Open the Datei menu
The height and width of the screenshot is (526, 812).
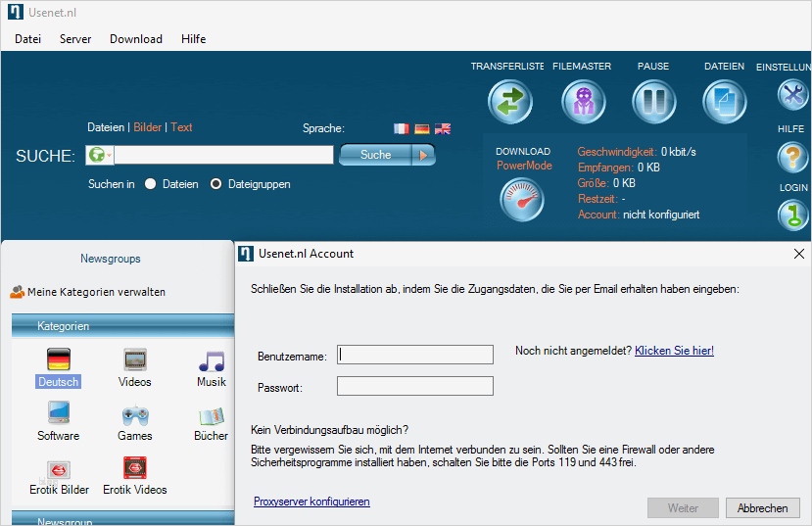(x=28, y=39)
